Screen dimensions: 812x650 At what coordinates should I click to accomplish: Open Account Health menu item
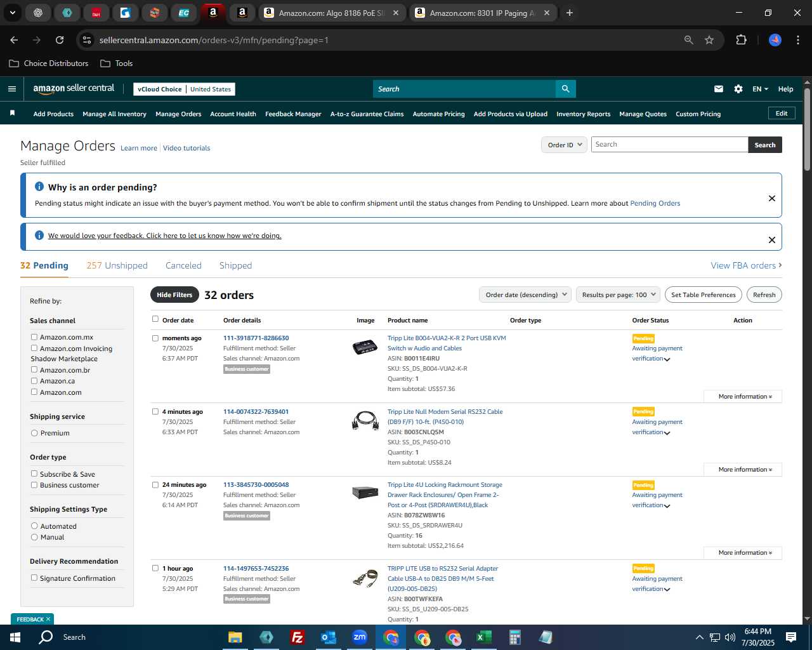(233, 114)
